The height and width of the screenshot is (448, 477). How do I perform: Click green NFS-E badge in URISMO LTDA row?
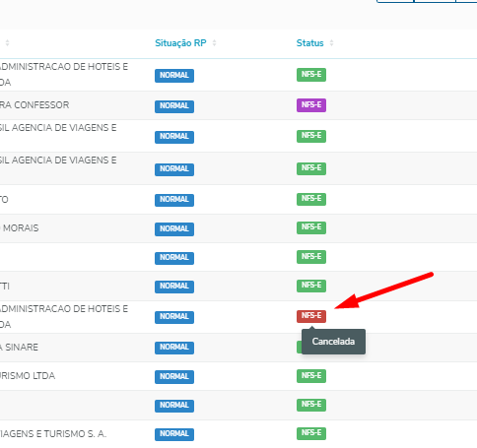311,376
